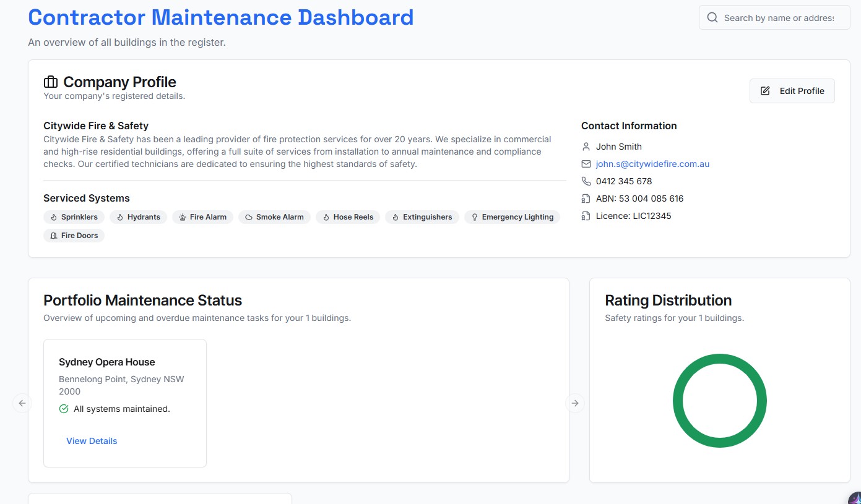Click the left carousel arrow

click(x=22, y=403)
